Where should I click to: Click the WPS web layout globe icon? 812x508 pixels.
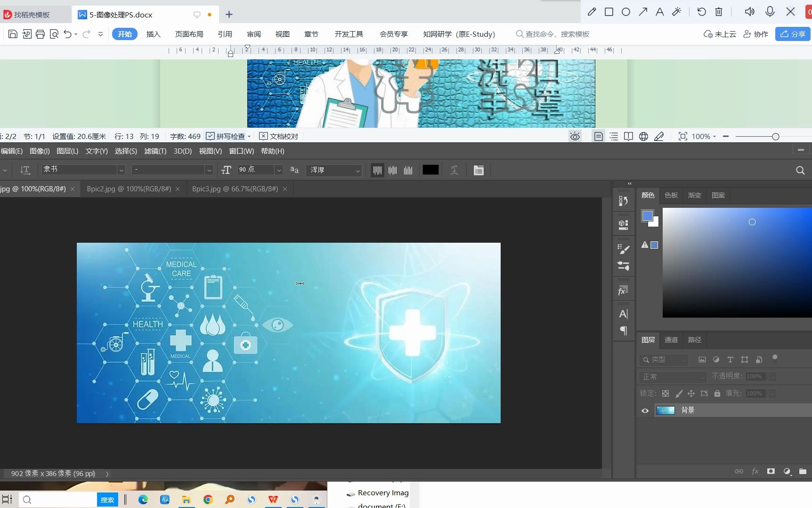[x=644, y=136]
